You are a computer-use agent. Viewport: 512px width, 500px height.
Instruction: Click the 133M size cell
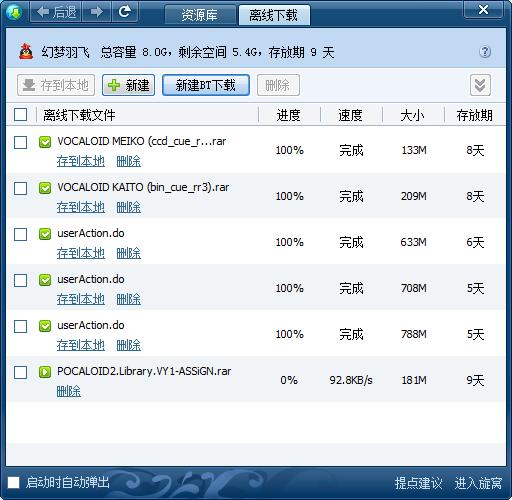(414, 150)
